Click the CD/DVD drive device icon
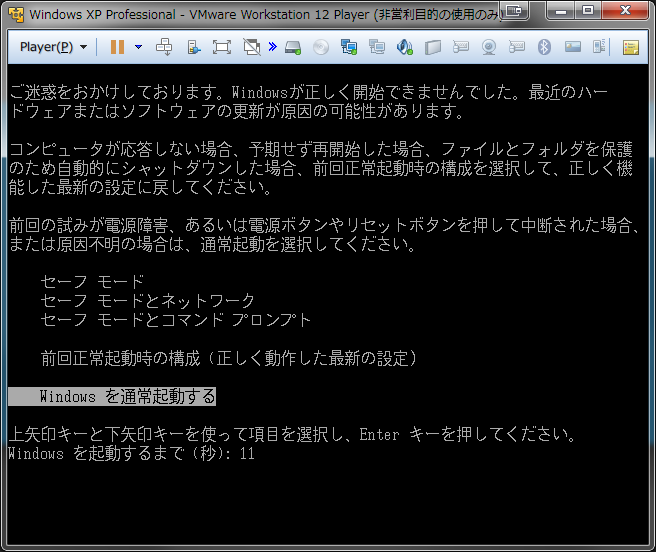The width and height of the screenshot is (656, 552). tap(320, 47)
